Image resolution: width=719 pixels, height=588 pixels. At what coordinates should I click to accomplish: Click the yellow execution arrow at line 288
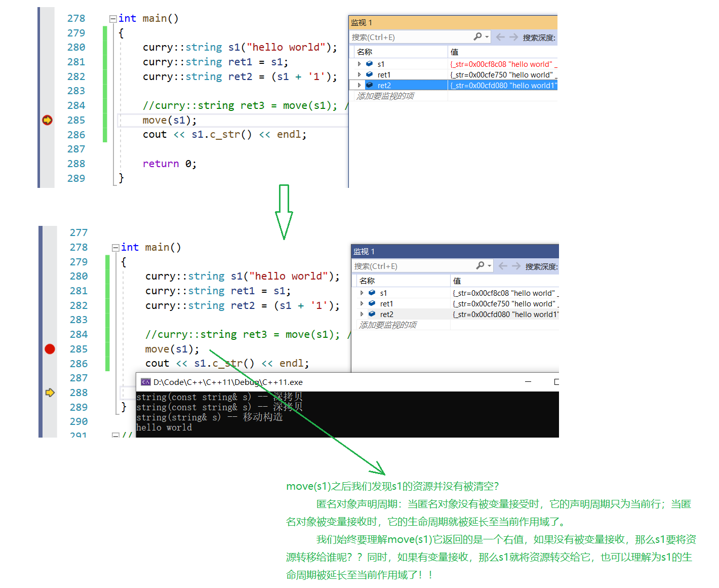50,393
